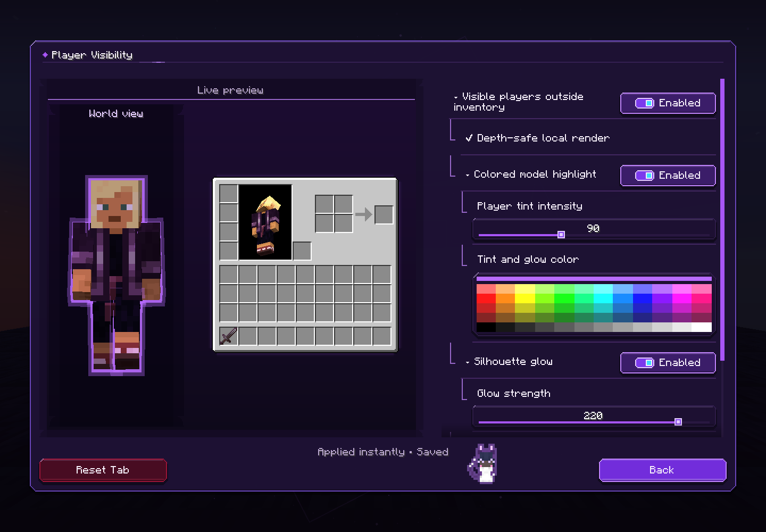Click the Reset Tab button

point(103,470)
